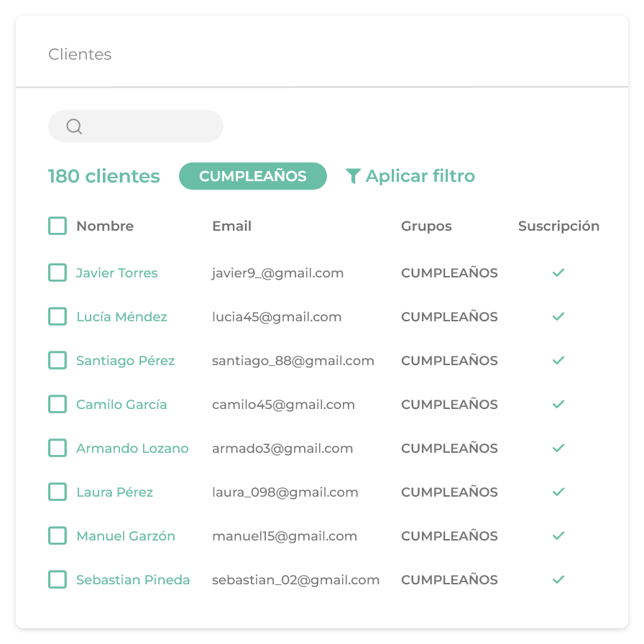
Task: Open Sebastian Pineda client link
Action: tap(133, 580)
